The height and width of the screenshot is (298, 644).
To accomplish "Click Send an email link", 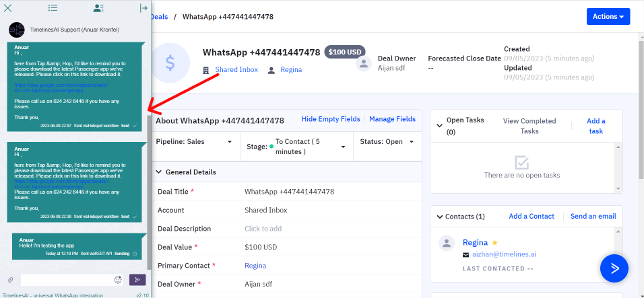I will pos(593,216).
